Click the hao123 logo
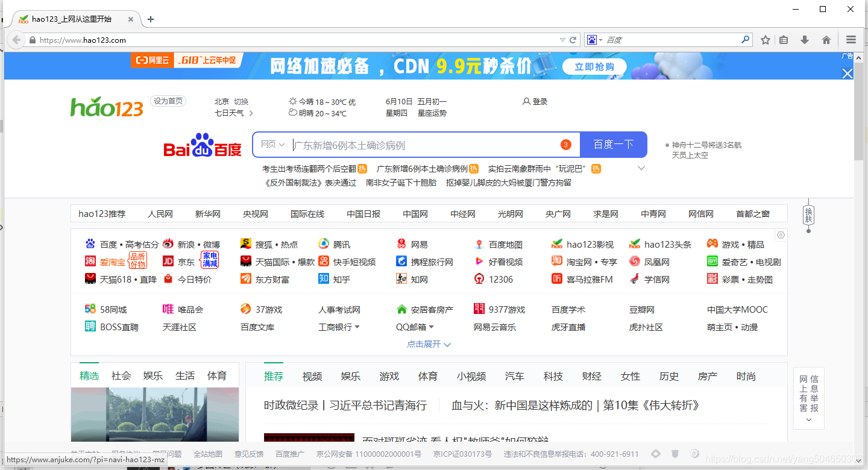The height and width of the screenshot is (470, 868). click(x=107, y=107)
